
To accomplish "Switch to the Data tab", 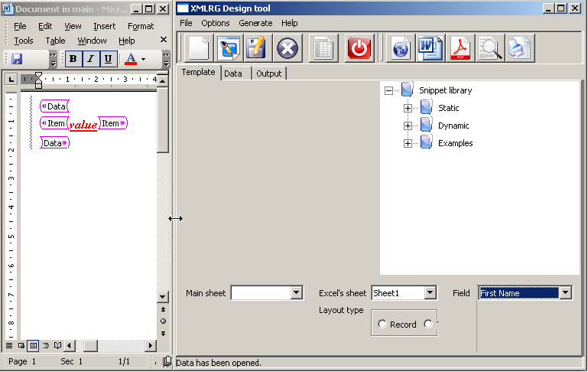I will click(233, 73).
